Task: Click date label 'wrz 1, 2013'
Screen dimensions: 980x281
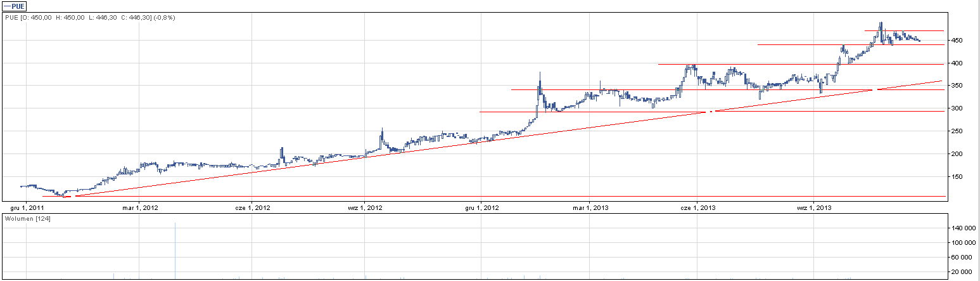Action: [x=814, y=207]
